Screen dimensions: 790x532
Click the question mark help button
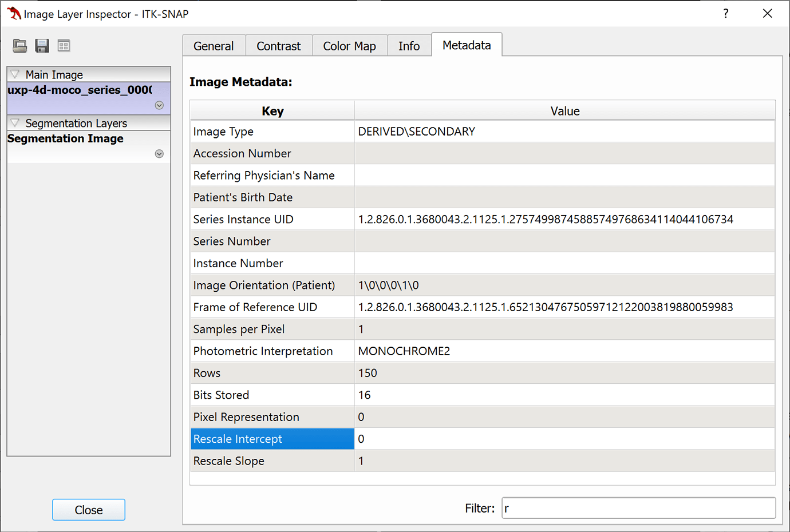(725, 14)
